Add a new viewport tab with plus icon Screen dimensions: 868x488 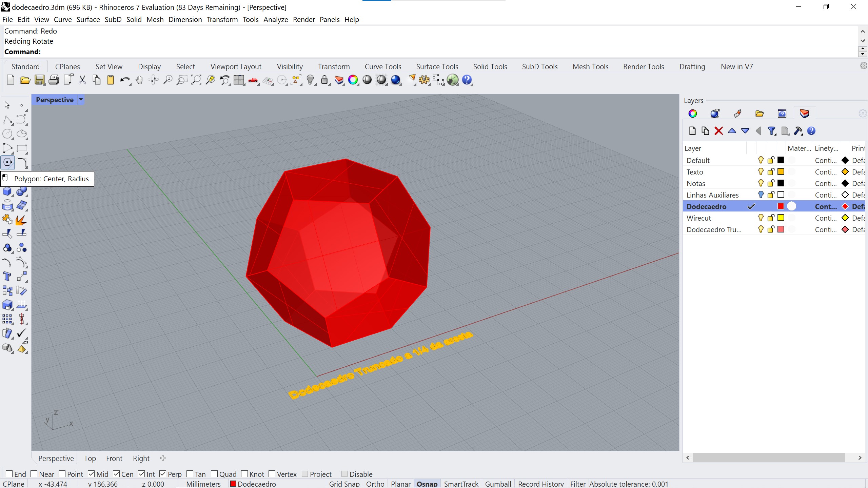click(x=163, y=458)
